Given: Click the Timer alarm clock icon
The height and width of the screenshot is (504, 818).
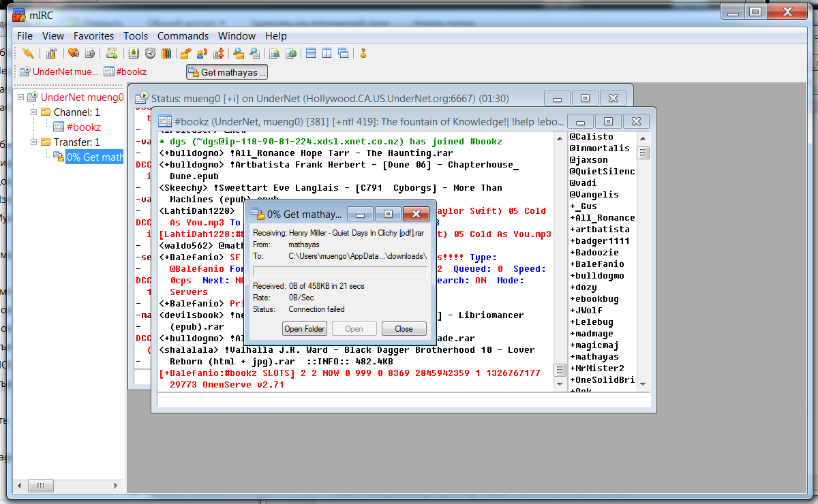Looking at the screenshot, I should coord(149,53).
